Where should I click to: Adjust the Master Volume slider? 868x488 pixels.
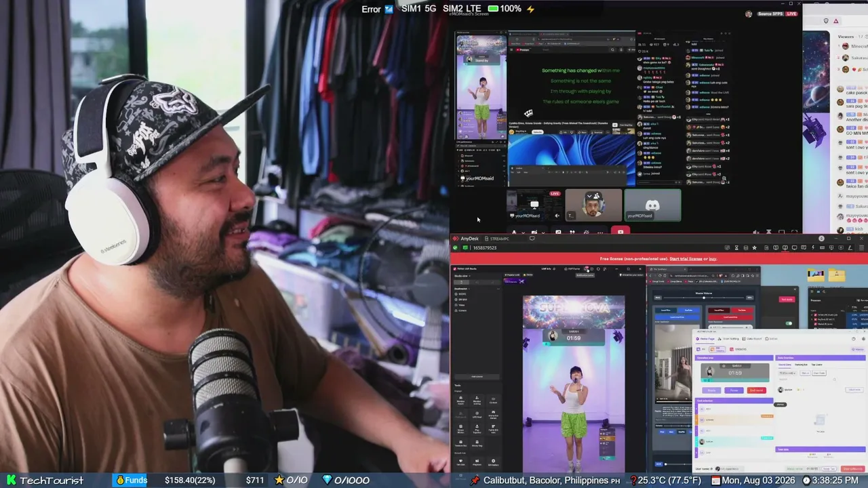click(704, 298)
